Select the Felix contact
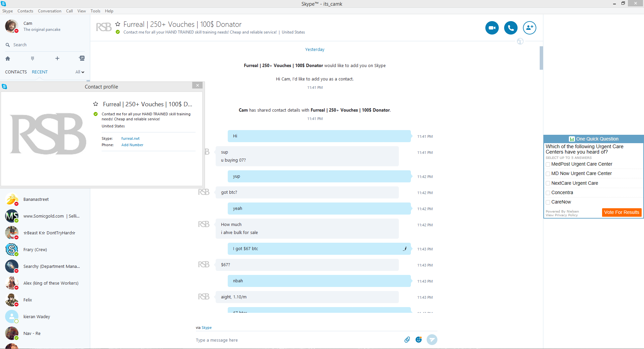This screenshot has width=644, height=349. point(45,300)
